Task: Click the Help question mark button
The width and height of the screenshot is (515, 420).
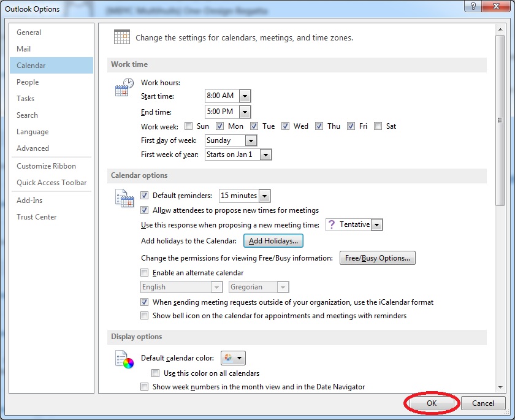Action: (x=473, y=6)
